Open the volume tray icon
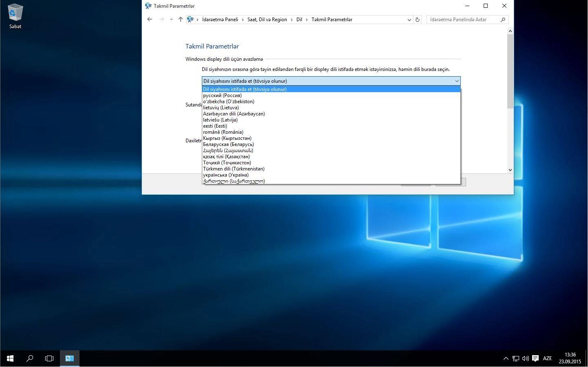The height and width of the screenshot is (367, 588). click(525, 358)
